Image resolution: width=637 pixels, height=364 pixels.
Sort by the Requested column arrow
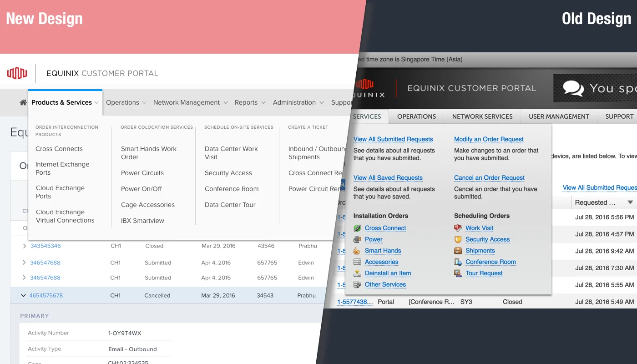630,202
